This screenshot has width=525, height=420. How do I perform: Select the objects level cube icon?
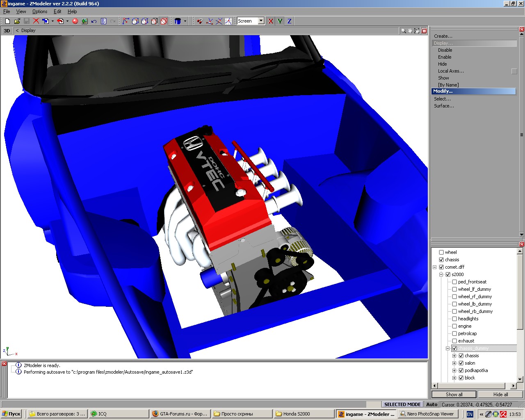pos(154,21)
